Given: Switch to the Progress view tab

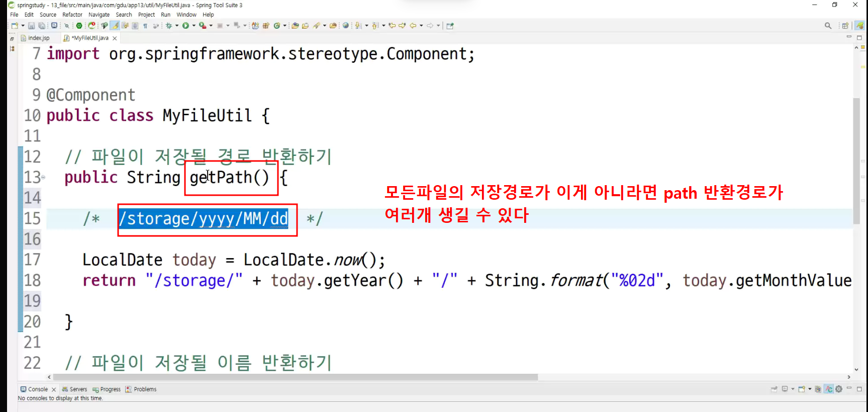Looking at the screenshot, I should point(107,389).
